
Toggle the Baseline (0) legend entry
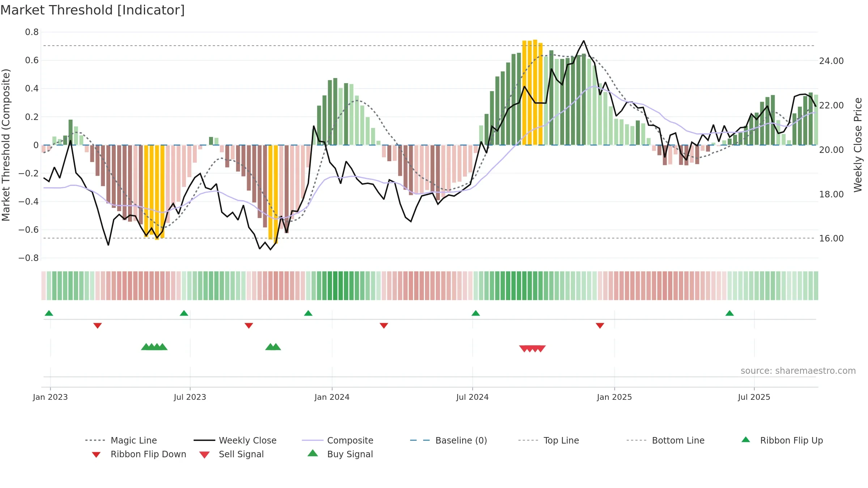pos(448,440)
